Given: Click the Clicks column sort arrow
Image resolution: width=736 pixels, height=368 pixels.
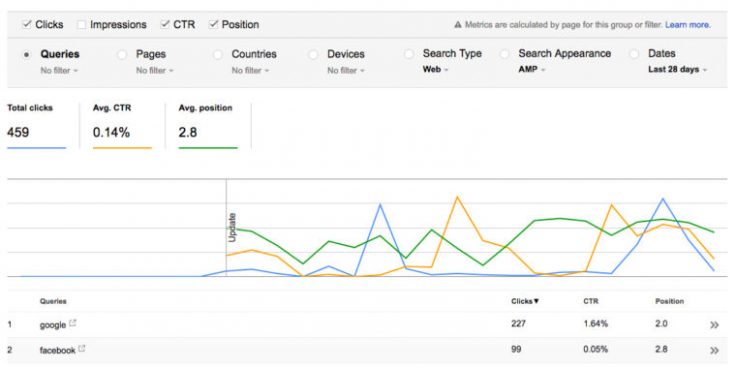Looking at the screenshot, I should tap(536, 301).
